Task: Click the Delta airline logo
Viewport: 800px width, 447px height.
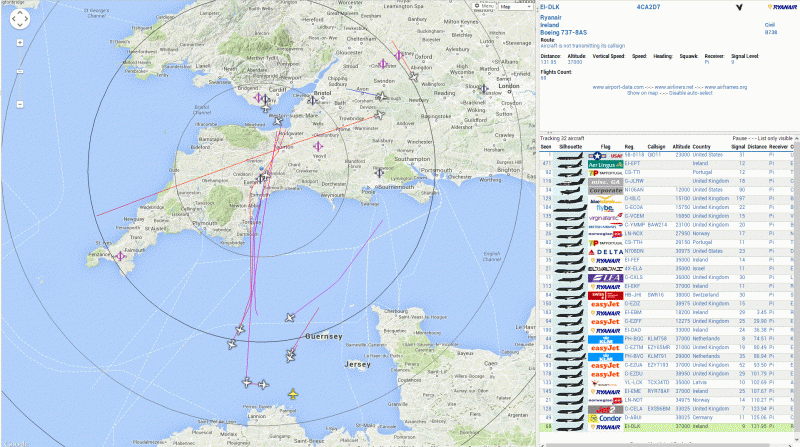Action: pyautogui.click(x=605, y=252)
